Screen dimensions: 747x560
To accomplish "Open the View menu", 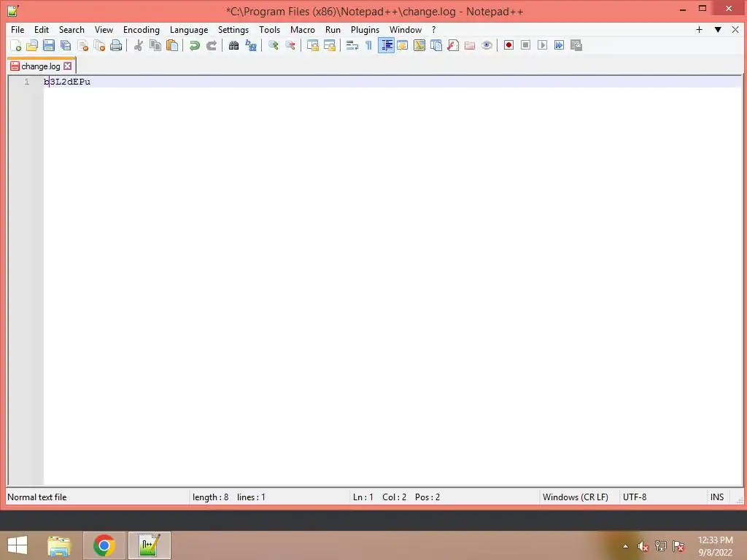I will tap(104, 29).
